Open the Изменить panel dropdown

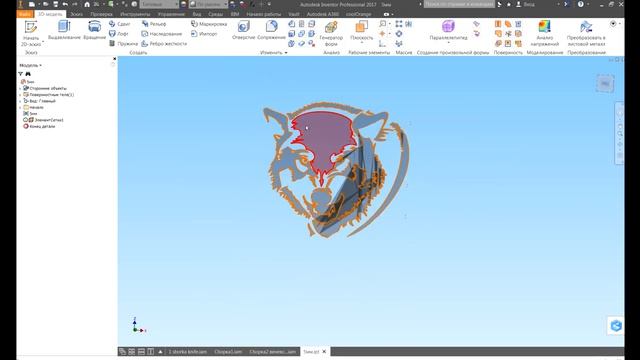coord(273,53)
